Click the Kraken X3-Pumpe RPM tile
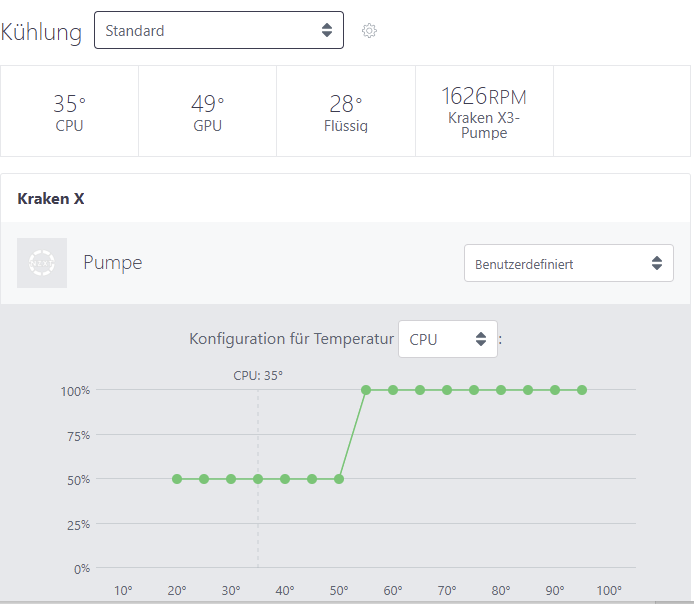The image size is (694, 604). pyautogui.click(x=484, y=111)
